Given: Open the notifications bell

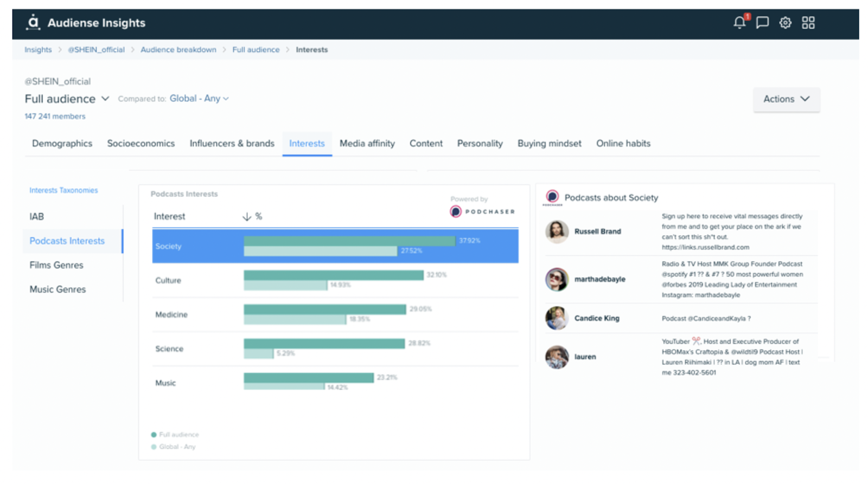Looking at the screenshot, I should [740, 22].
